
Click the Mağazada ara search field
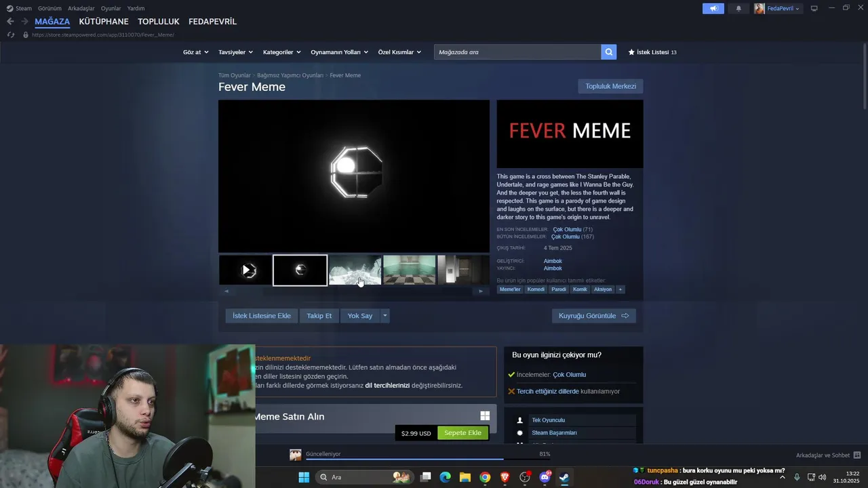[517, 52]
